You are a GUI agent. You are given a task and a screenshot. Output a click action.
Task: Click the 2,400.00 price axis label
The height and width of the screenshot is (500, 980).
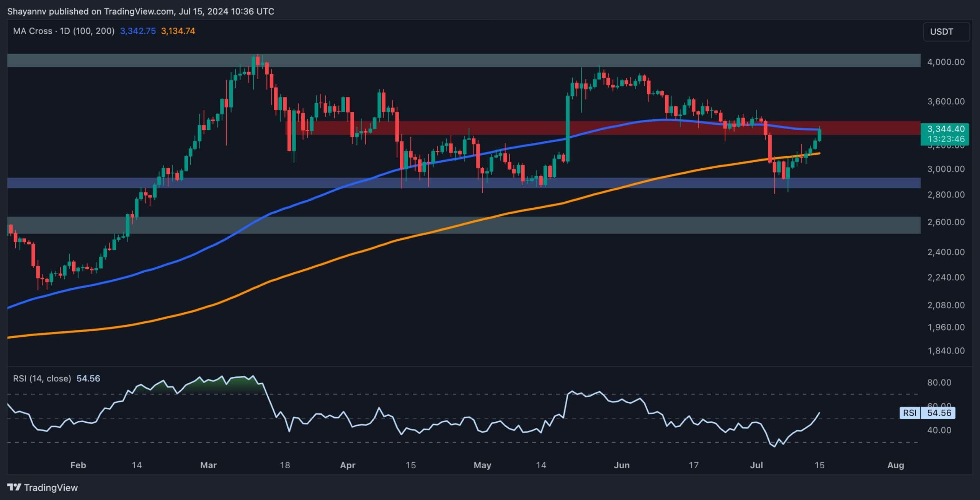946,252
